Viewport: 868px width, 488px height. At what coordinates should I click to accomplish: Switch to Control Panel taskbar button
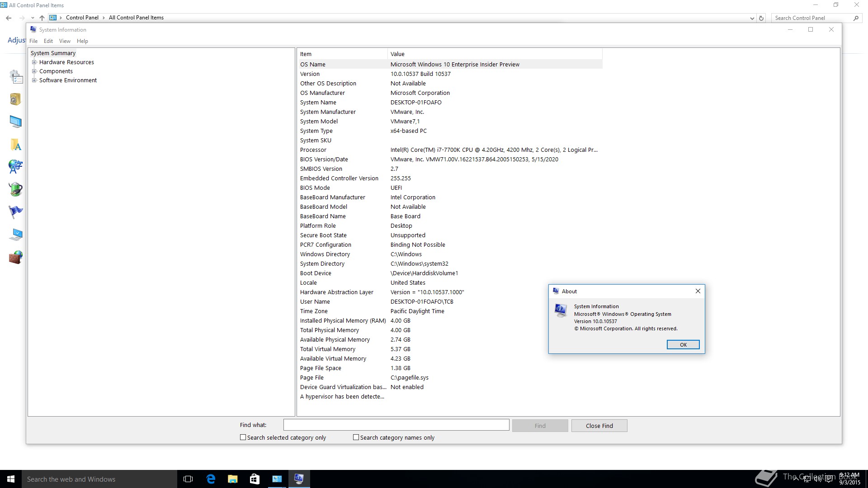[x=277, y=479]
